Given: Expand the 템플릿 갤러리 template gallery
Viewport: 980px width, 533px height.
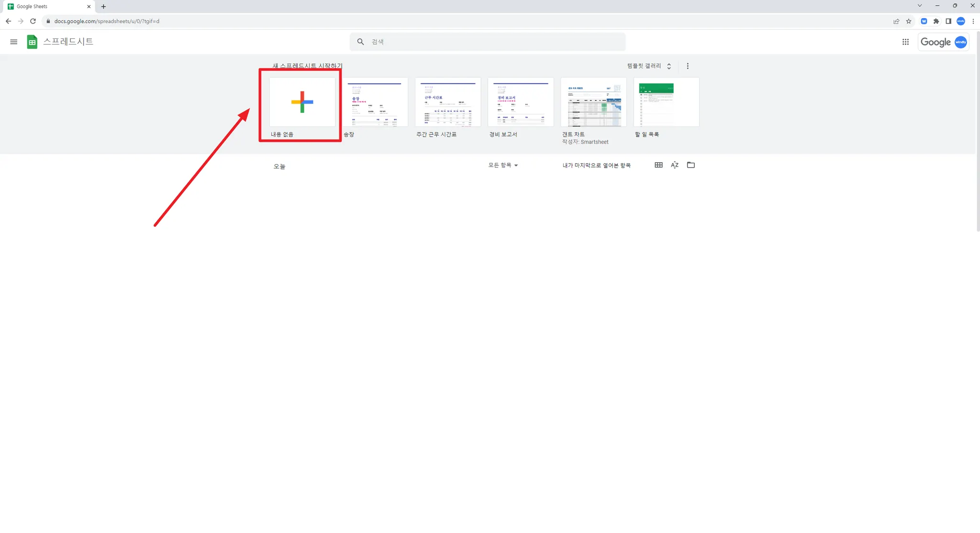Looking at the screenshot, I should pyautogui.click(x=649, y=66).
